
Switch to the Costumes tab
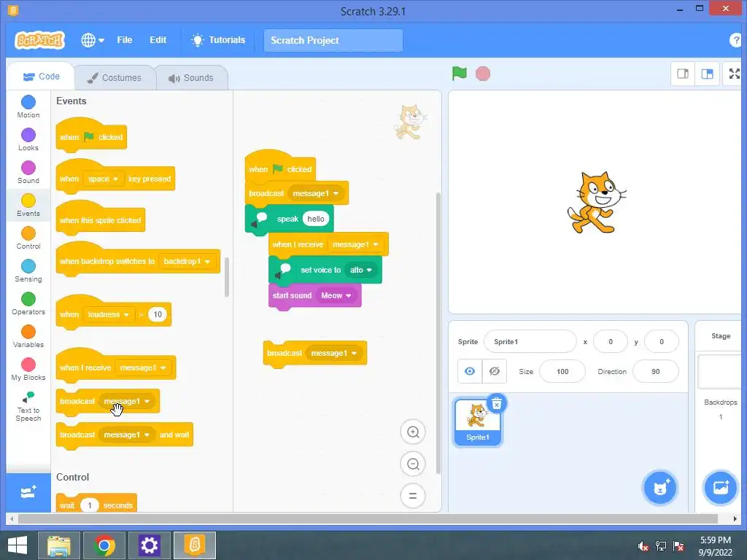[x=115, y=77]
